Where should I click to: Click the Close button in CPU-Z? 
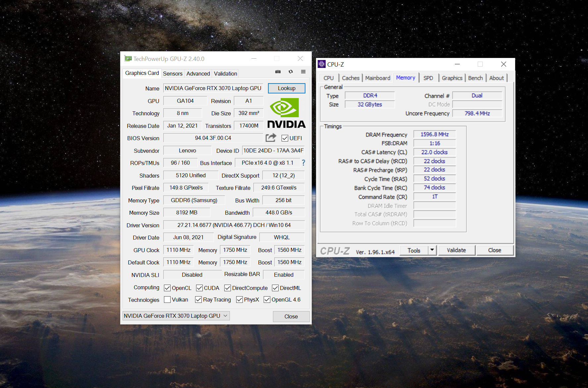click(x=495, y=250)
